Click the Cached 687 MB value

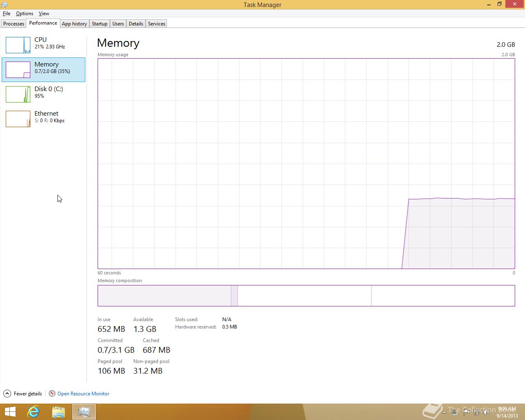coord(156,350)
